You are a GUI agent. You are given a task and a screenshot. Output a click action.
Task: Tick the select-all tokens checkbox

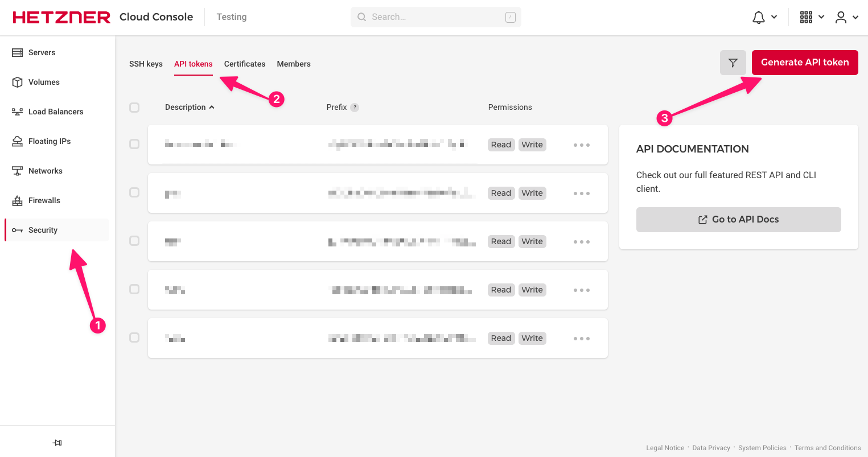pyautogui.click(x=134, y=108)
